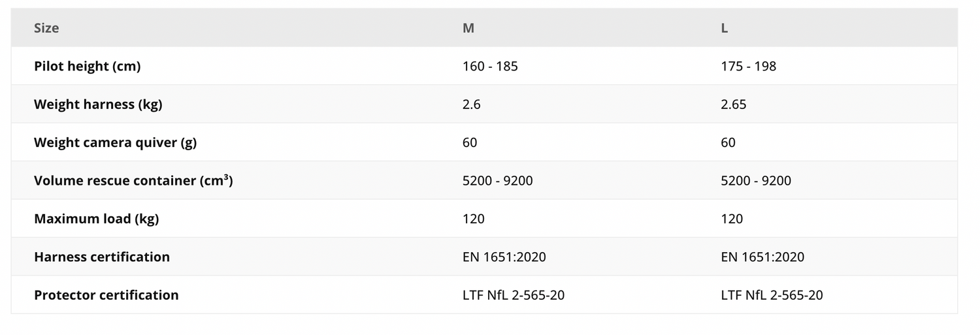
Task: Click the Pilot height (cm) row label
Action: pos(87,66)
